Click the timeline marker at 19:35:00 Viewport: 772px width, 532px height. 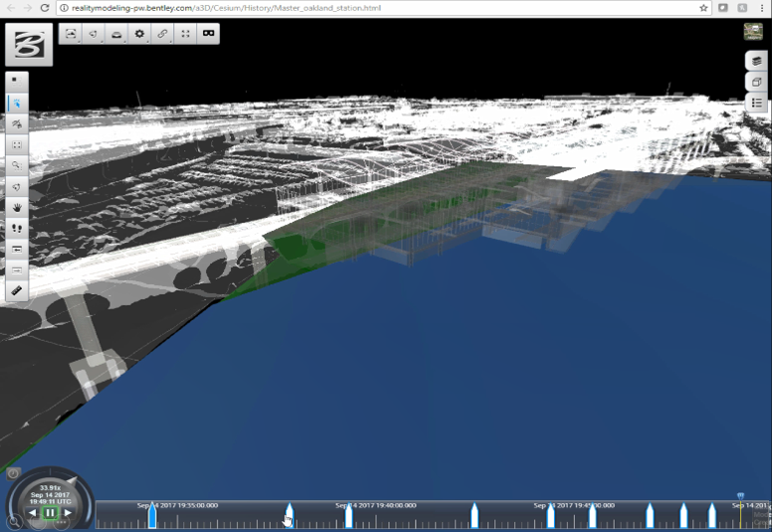pyautogui.click(x=152, y=515)
